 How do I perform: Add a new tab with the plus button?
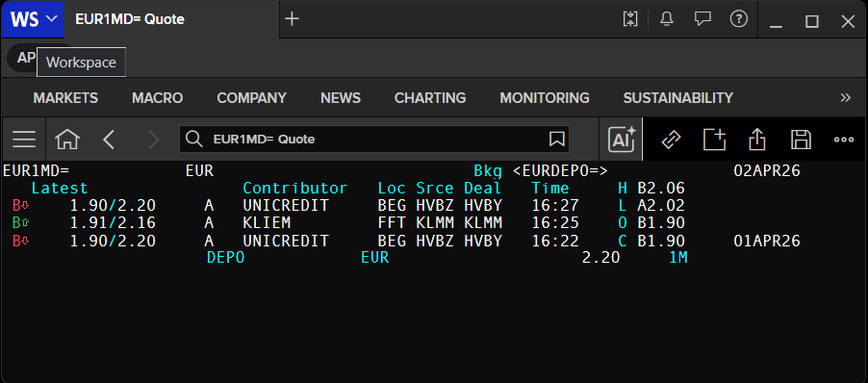pyautogui.click(x=292, y=19)
